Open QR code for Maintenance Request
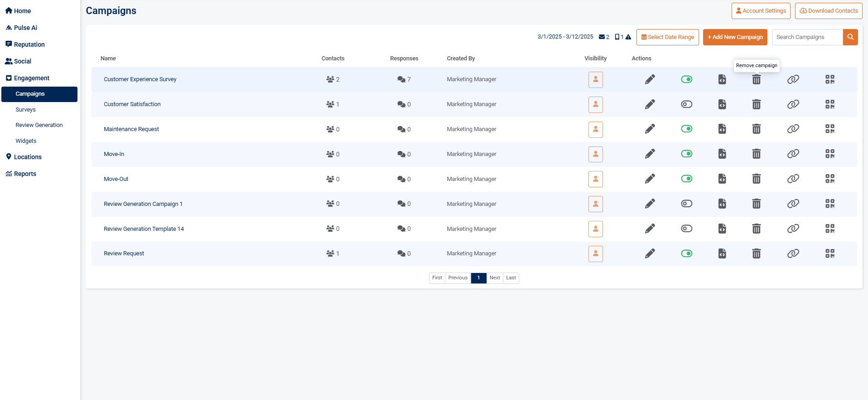Screen dimensions: 868x400 coord(829,129)
